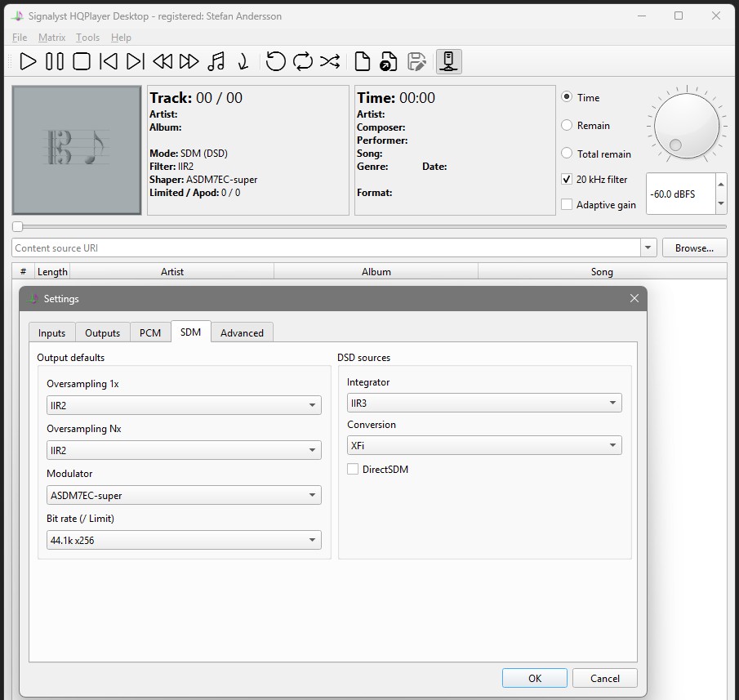
Task: Start playback with the Play button
Action: point(28,61)
